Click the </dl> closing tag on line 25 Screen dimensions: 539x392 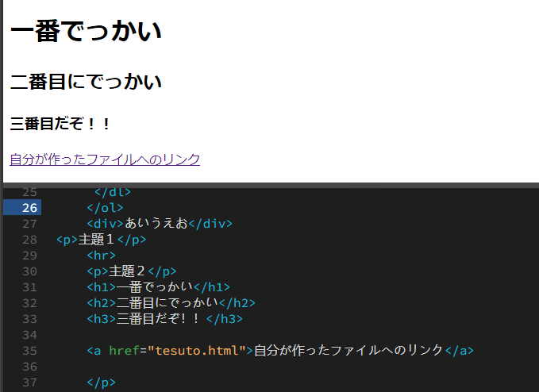pyautogui.click(x=113, y=192)
